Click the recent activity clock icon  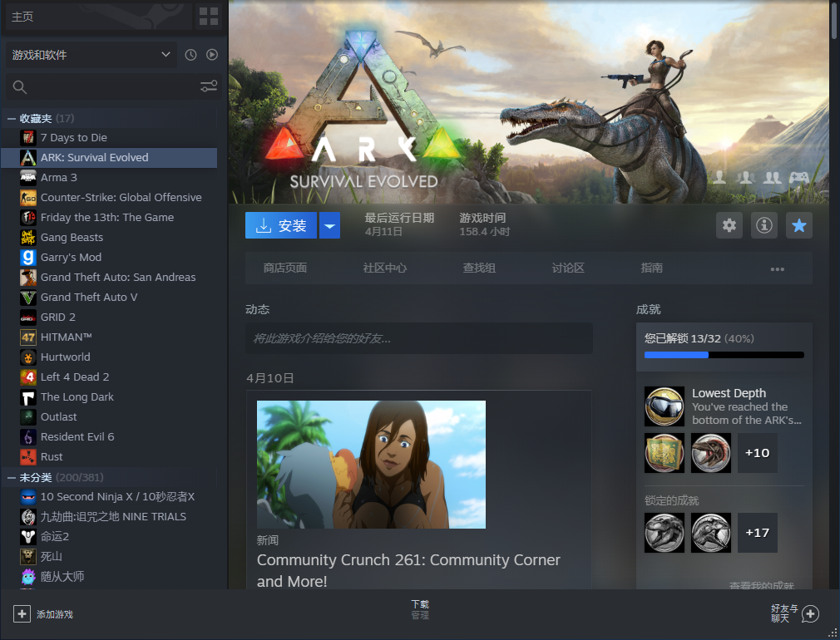(x=190, y=55)
